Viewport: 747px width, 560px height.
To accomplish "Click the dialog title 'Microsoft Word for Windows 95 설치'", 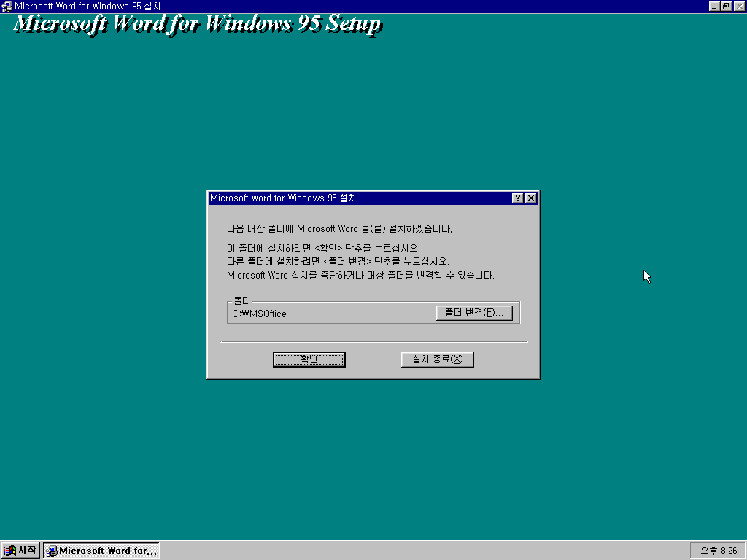I will point(283,198).
